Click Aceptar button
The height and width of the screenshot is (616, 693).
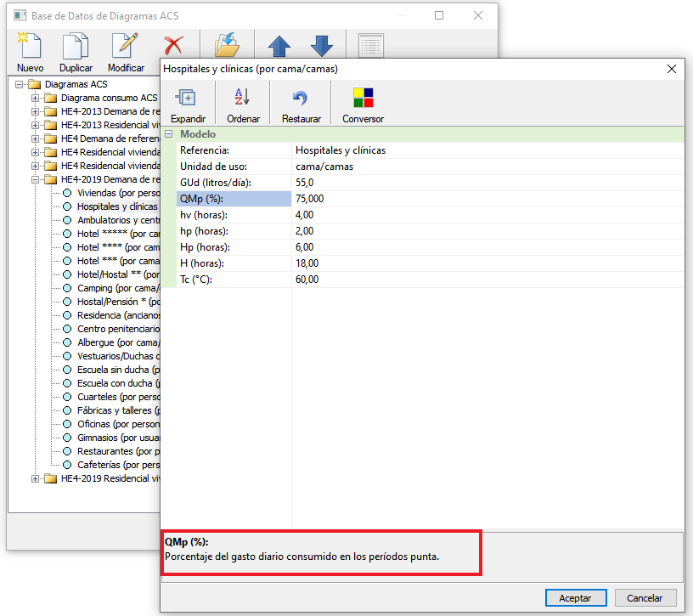[x=576, y=598]
